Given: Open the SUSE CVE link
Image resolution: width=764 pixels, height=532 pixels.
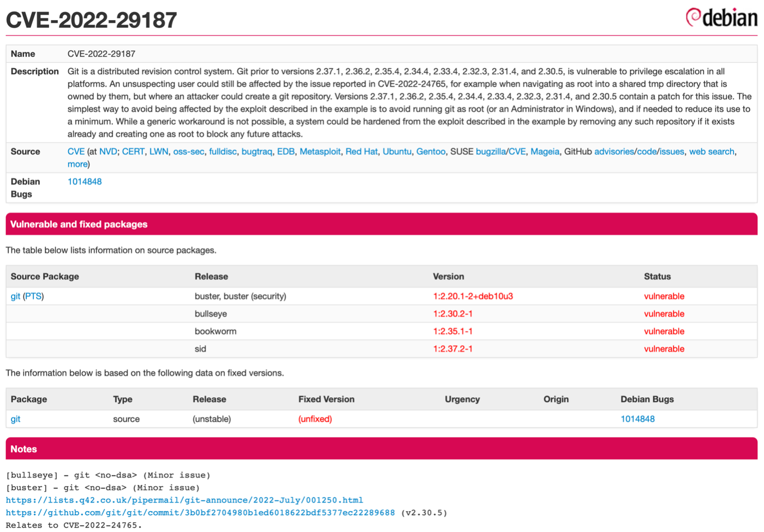Looking at the screenshot, I should tap(517, 152).
